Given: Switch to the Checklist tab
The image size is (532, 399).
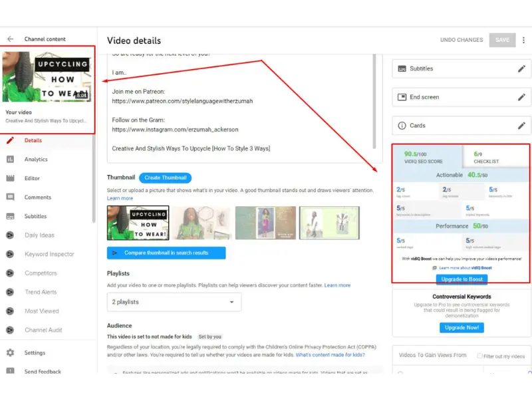Looking at the screenshot, I should (495, 158).
